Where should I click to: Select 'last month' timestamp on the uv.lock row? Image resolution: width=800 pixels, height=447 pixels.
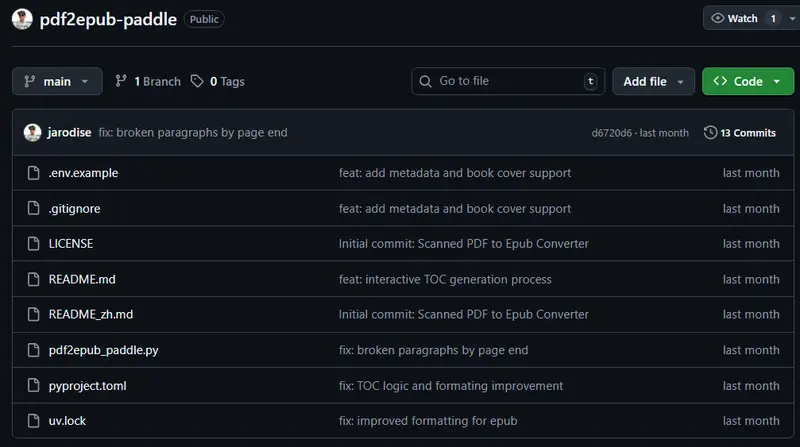(x=751, y=421)
